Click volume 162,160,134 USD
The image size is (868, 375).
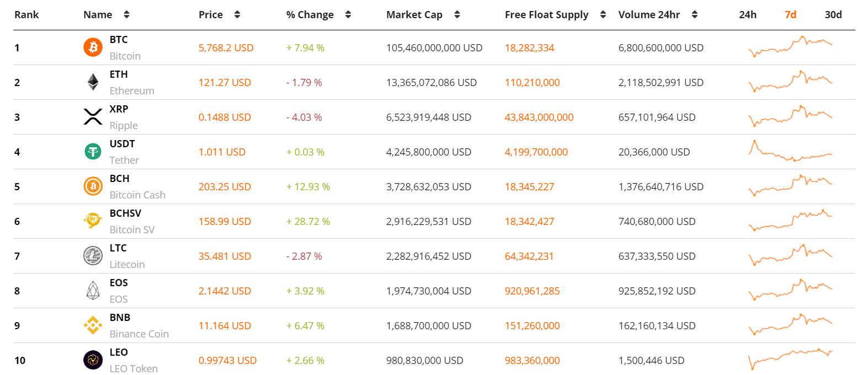point(657,326)
